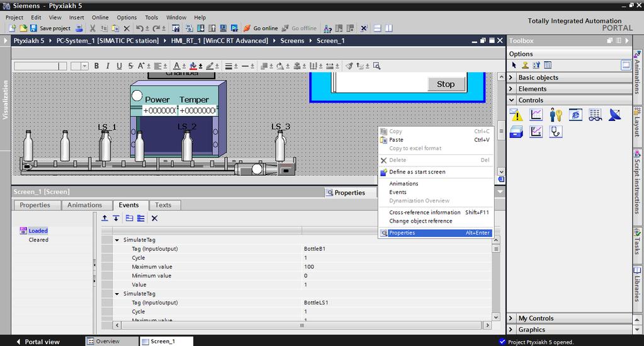The image size is (644, 346).
Task: Switch to the Animations tab
Action: tap(84, 205)
